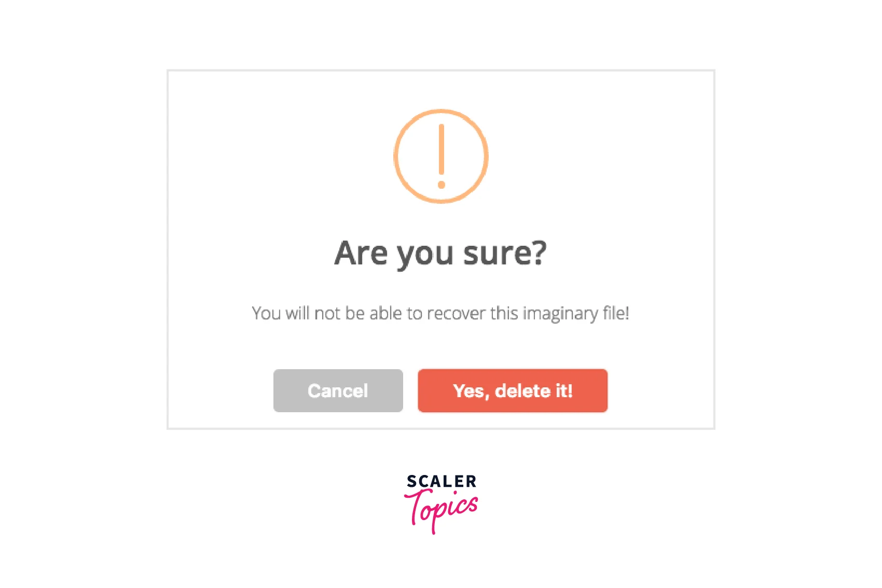Viewport: 882px width, 588px height.
Task: Click the delete it! text on the red button
Action: [x=533, y=391]
